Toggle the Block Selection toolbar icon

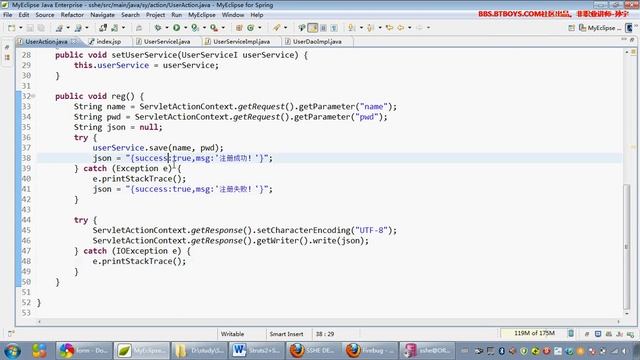(x=323, y=28)
